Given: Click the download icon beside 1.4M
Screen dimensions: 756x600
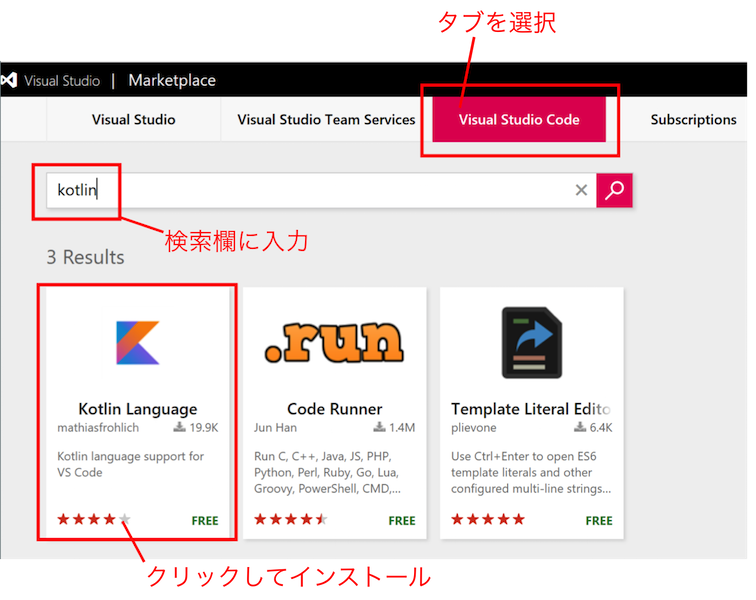Looking at the screenshot, I should 379,427.
